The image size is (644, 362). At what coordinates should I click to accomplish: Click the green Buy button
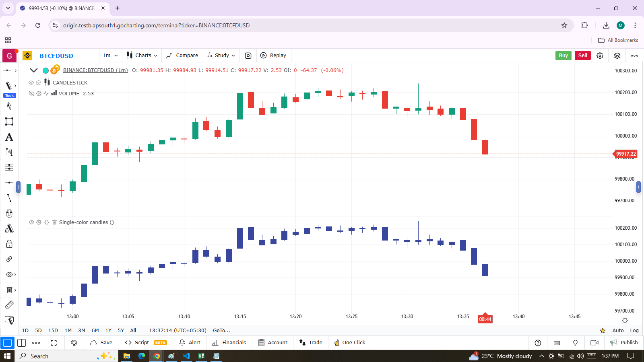pyautogui.click(x=563, y=56)
